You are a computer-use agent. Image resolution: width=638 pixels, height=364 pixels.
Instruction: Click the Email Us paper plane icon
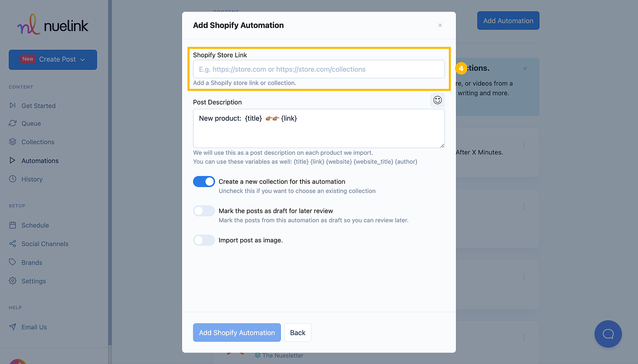click(x=12, y=327)
